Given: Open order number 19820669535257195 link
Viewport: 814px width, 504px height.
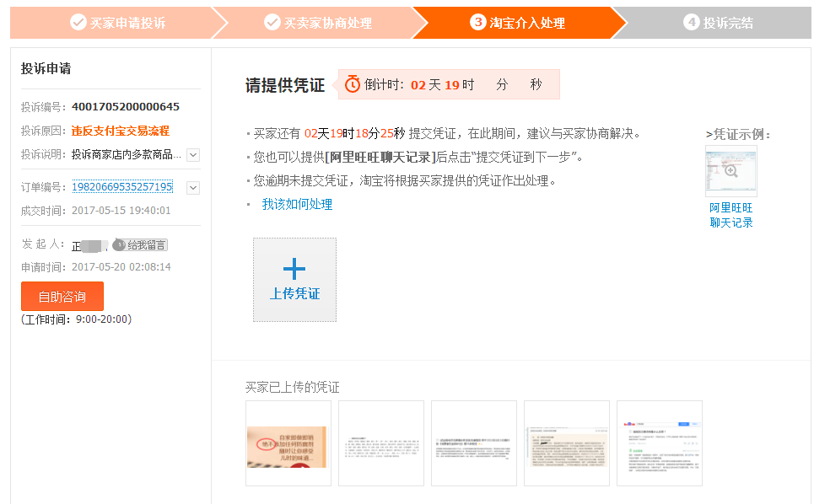Looking at the screenshot, I should 122,186.
